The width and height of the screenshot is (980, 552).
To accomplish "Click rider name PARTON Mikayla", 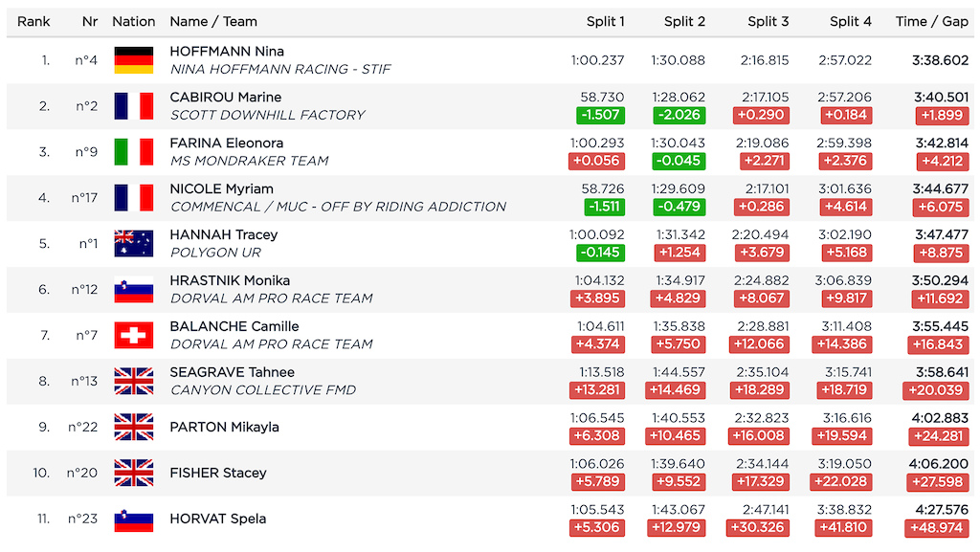I will 224,427.
